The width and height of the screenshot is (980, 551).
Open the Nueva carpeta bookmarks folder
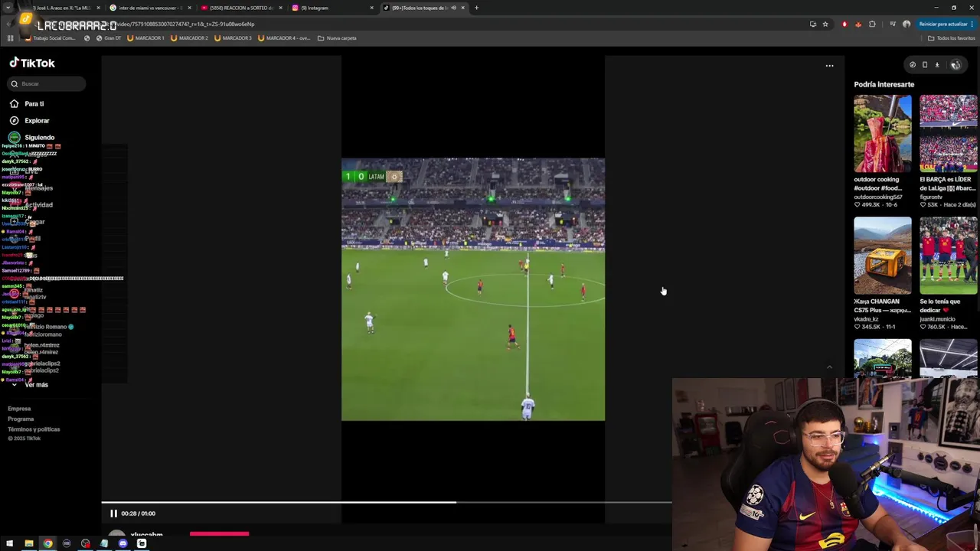337,38
